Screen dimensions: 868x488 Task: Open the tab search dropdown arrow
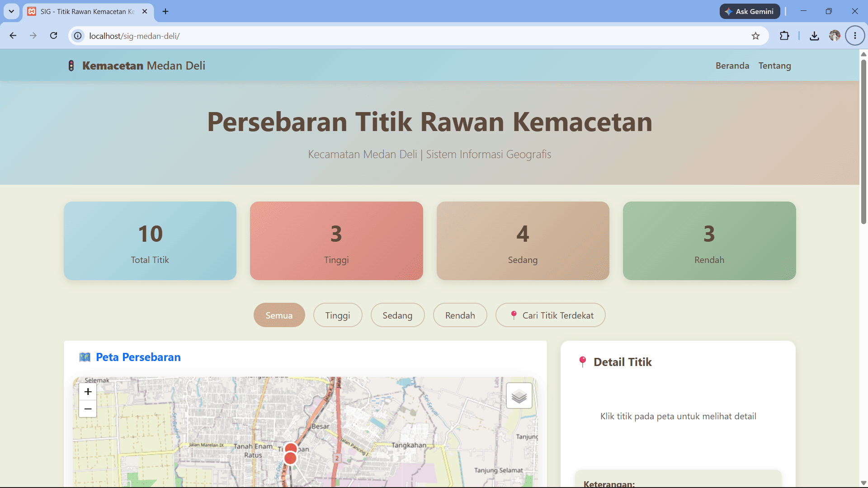(x=11, y=11)
